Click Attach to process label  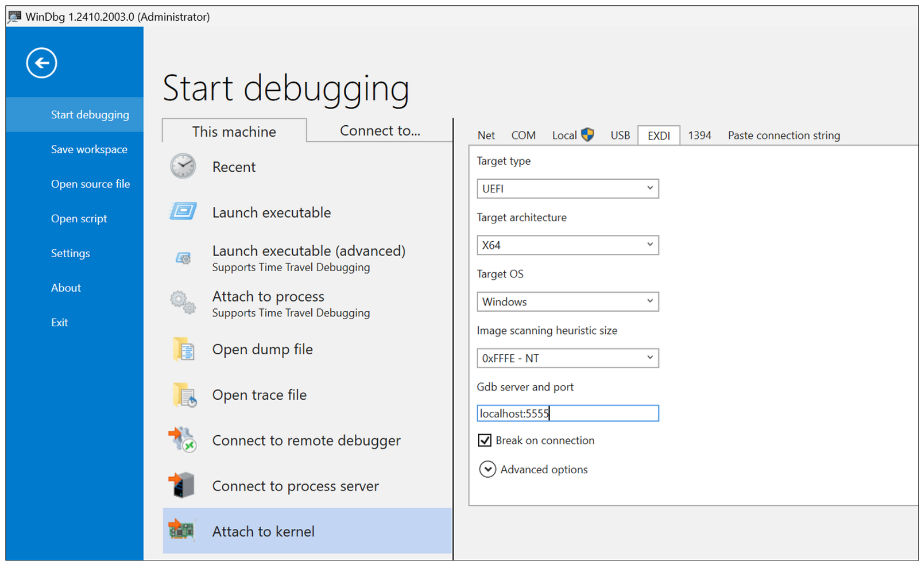(268, 296)
